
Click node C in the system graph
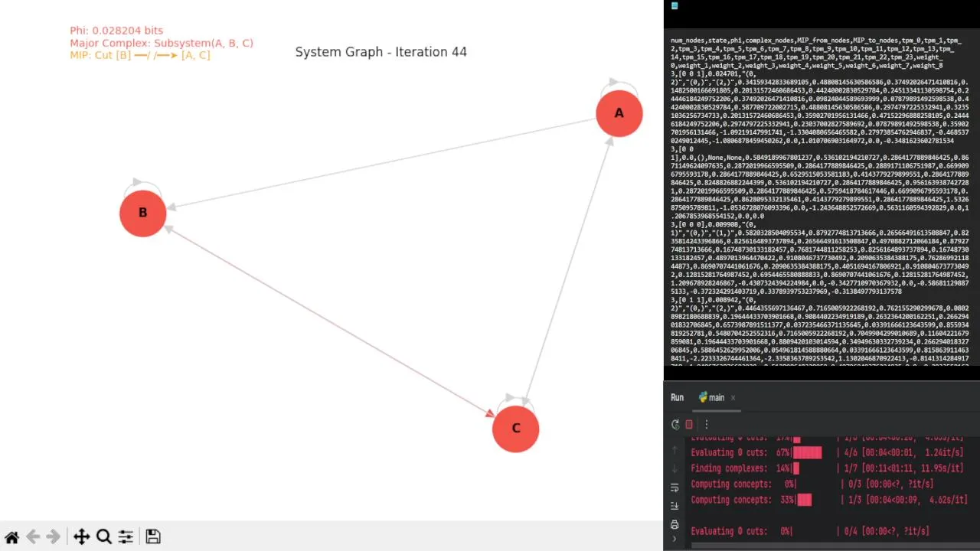(516, 429)
